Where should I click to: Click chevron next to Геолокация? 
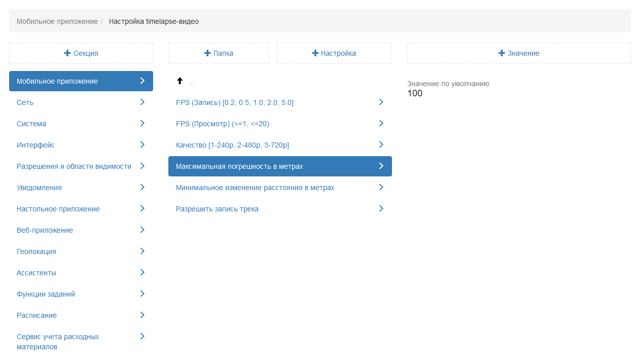tap(142, 251)
